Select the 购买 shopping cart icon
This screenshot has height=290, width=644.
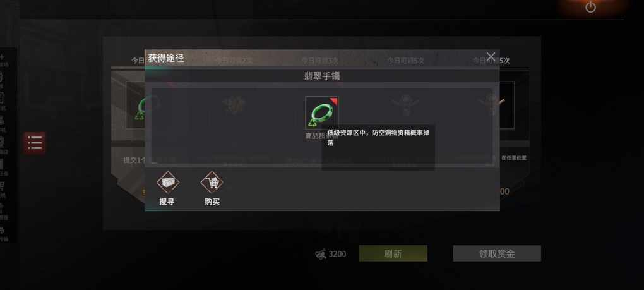coord(212,183)
